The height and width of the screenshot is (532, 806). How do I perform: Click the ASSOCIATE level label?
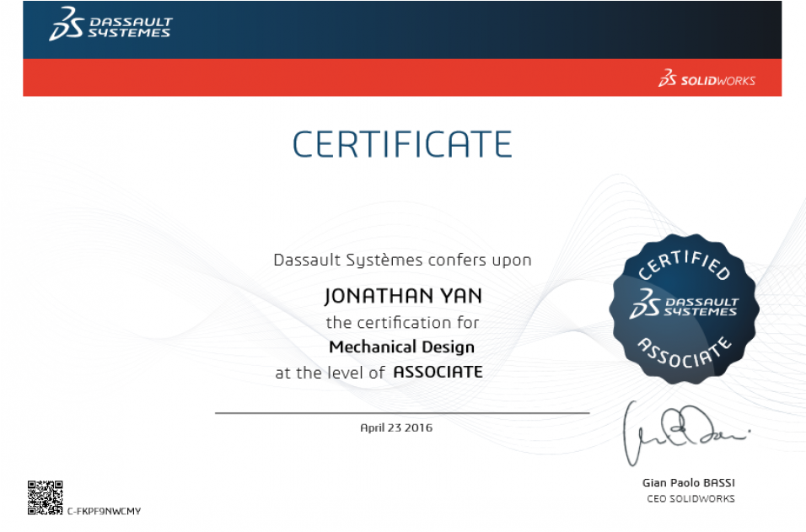(438, 371)
